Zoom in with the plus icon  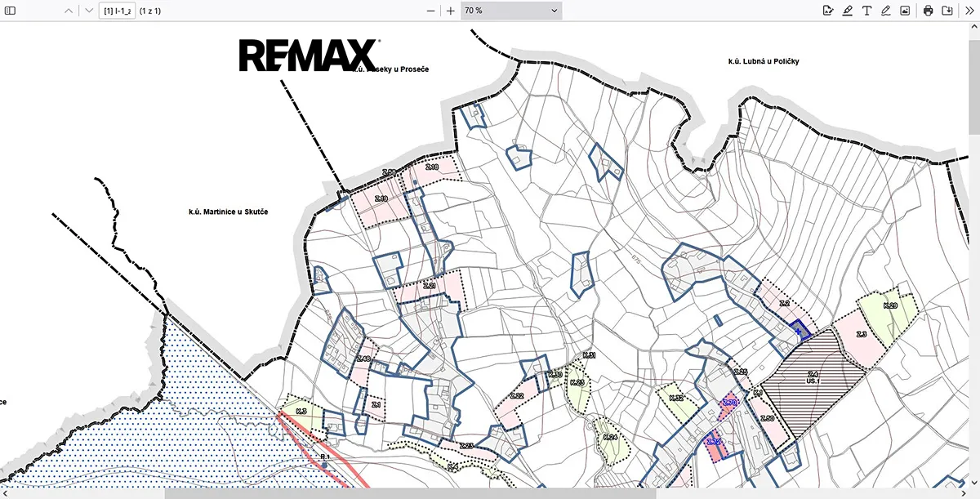coord(450,11)
